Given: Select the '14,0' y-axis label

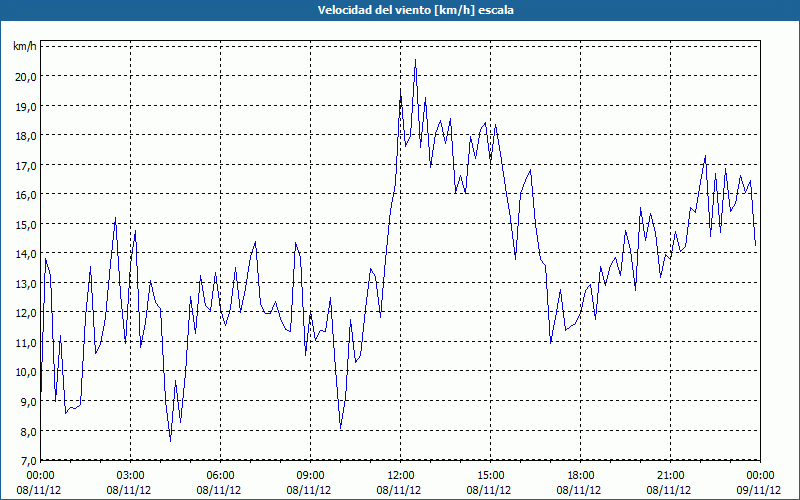Looking at the screenshot, I should 26,254.
